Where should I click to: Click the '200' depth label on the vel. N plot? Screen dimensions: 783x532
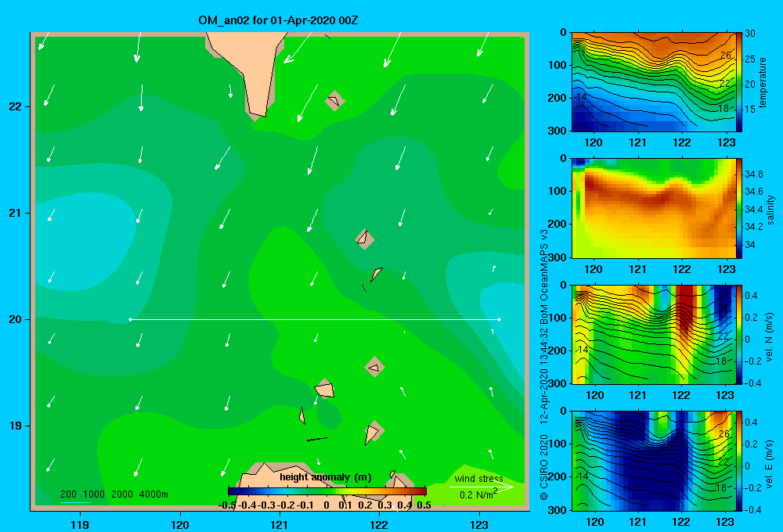[557, 350]
